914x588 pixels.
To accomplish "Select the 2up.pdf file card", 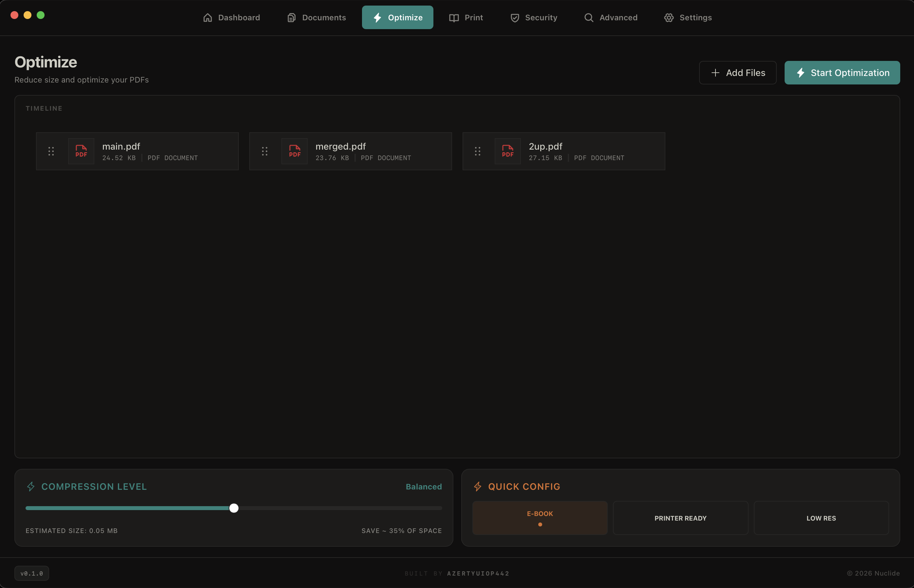I will click(x=596, y=151).
